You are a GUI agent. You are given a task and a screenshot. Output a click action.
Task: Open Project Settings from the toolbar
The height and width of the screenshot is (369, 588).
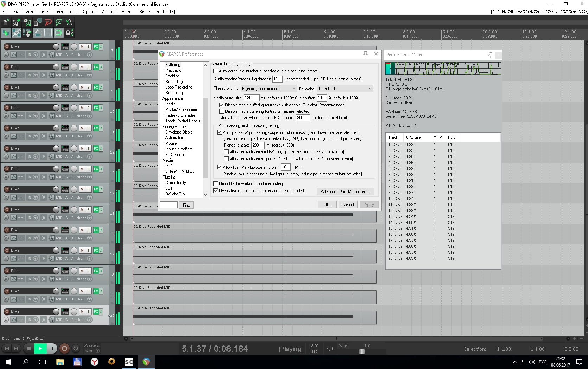click(38, 22)
